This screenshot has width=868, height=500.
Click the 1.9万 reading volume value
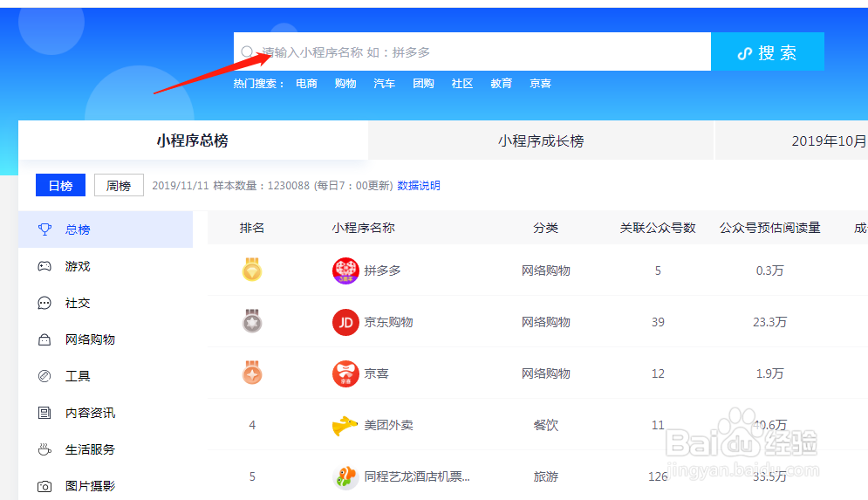(x=770, y=373)
